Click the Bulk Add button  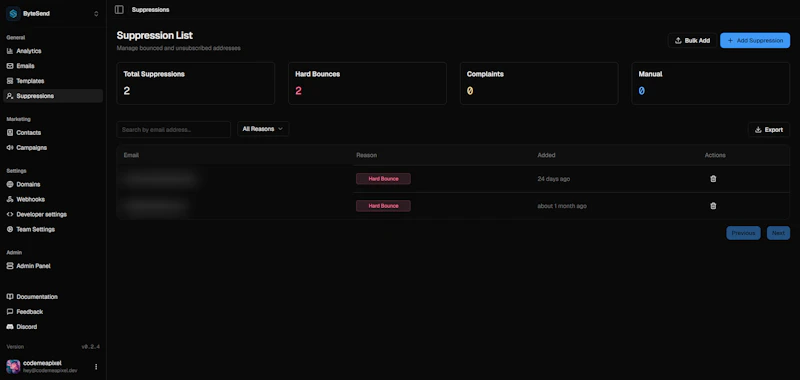[692, 40]
